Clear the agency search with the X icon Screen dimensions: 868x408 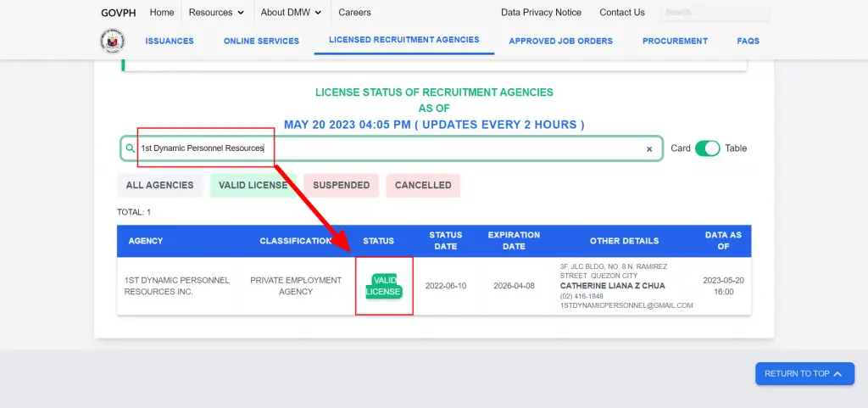[649, 149]
